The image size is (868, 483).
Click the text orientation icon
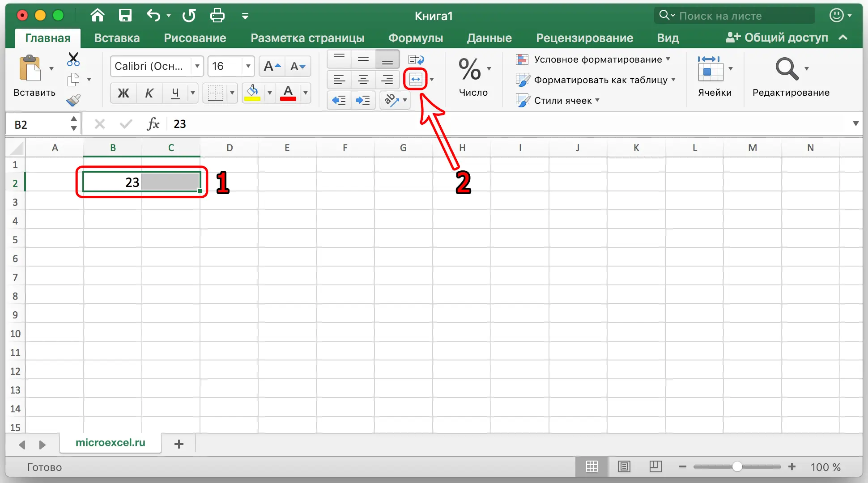click(391, 100)
